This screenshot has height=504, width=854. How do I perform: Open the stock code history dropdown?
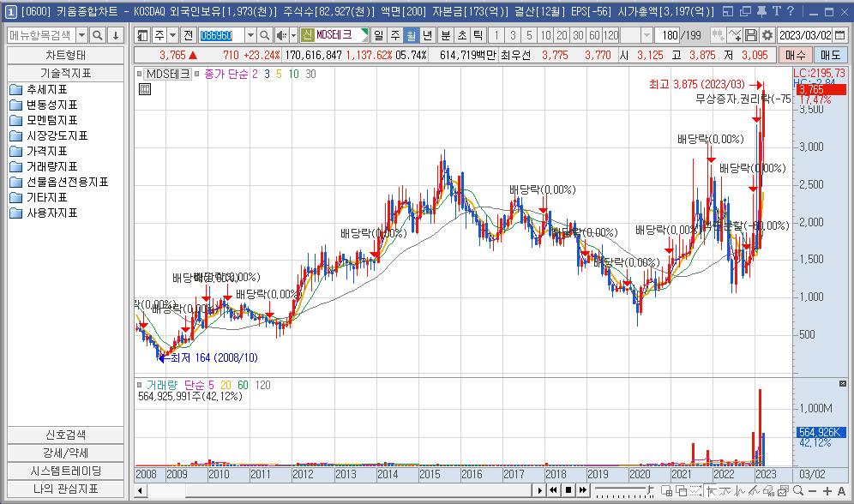250,36
